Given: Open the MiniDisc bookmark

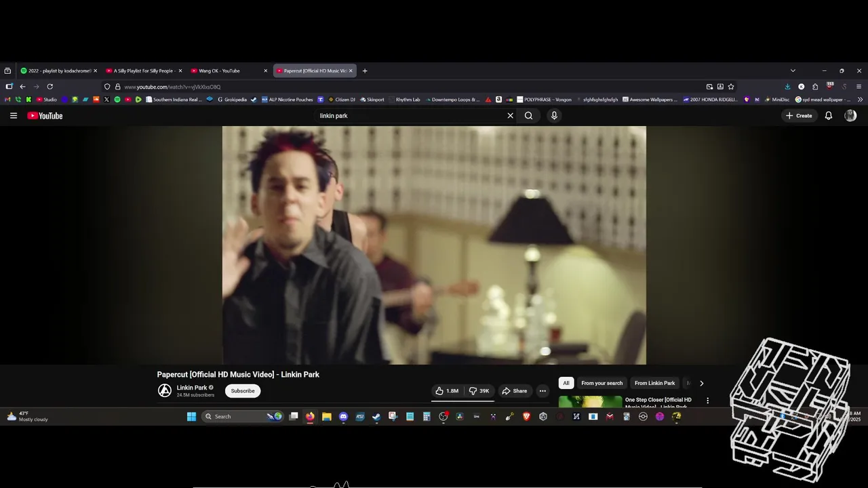Looking at the screenshot, I should tap(777, 100).
